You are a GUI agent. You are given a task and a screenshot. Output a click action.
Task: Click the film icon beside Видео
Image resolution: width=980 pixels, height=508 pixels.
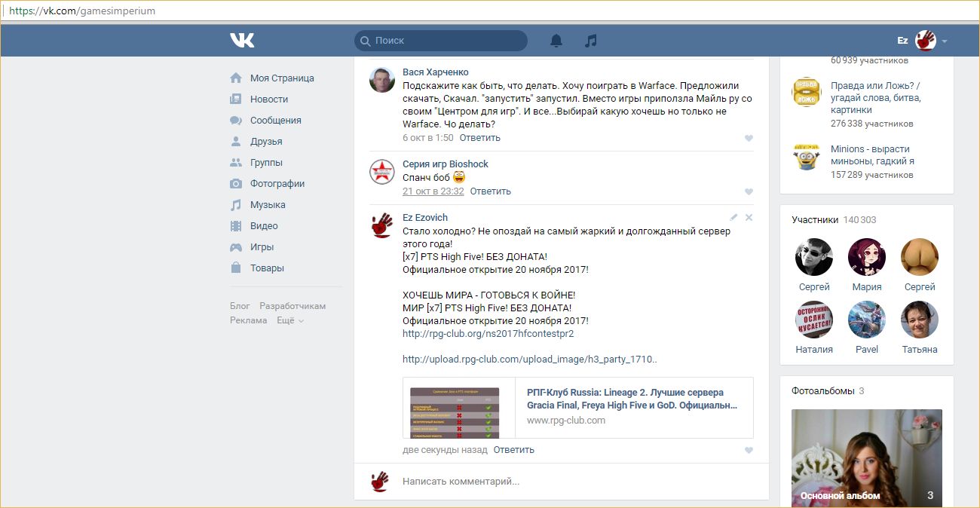coord(236,226)
